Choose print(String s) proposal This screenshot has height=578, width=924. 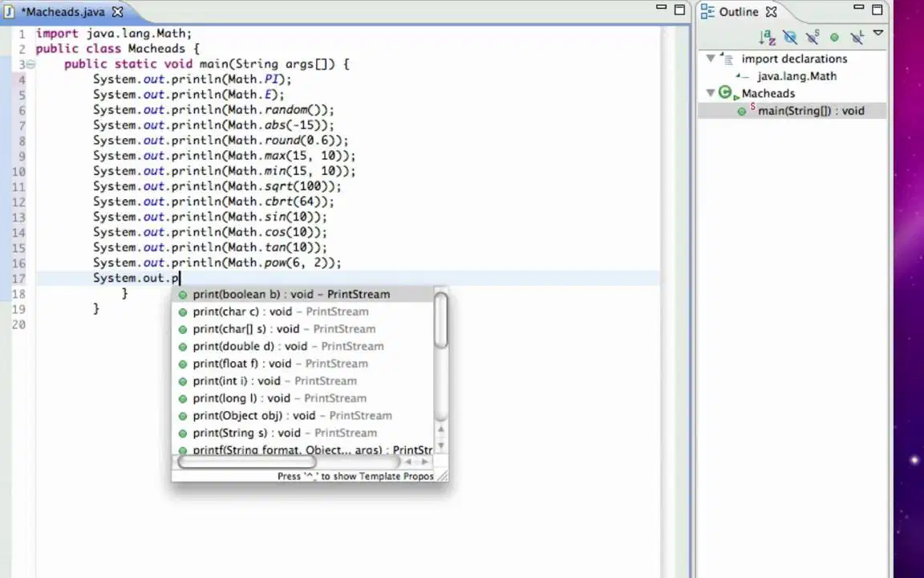point(303,433)
